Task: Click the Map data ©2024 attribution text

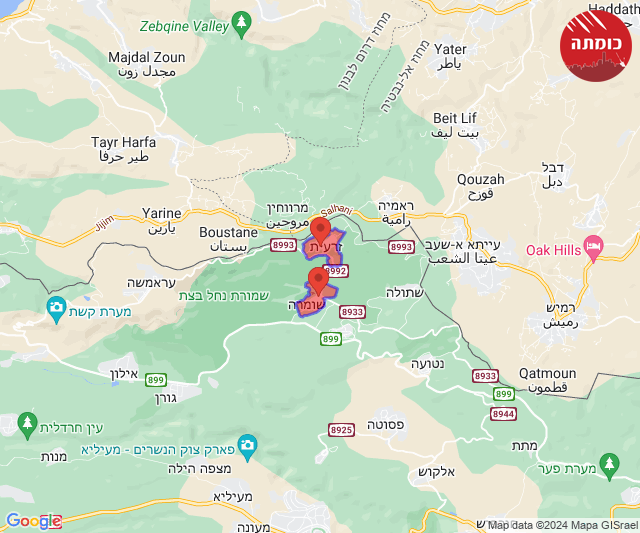Action: click(562, 525)
